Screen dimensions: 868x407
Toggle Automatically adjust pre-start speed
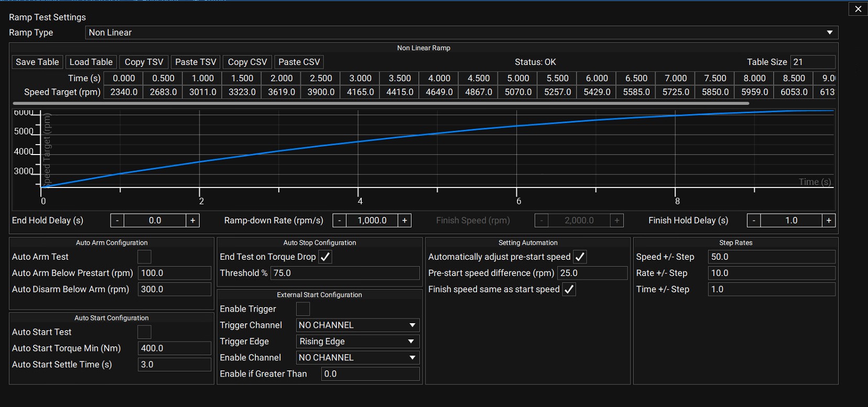[x=580, y=257]
